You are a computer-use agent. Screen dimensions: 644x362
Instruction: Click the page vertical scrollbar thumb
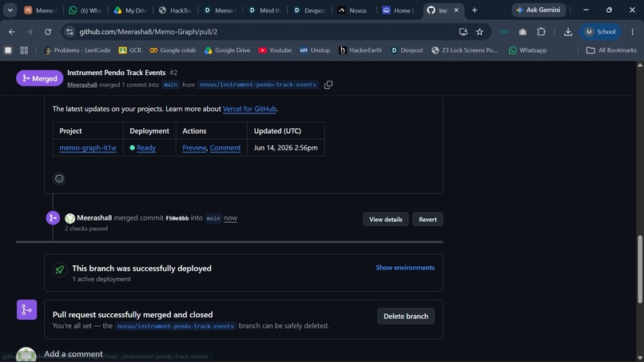click(x=640, y=269)
